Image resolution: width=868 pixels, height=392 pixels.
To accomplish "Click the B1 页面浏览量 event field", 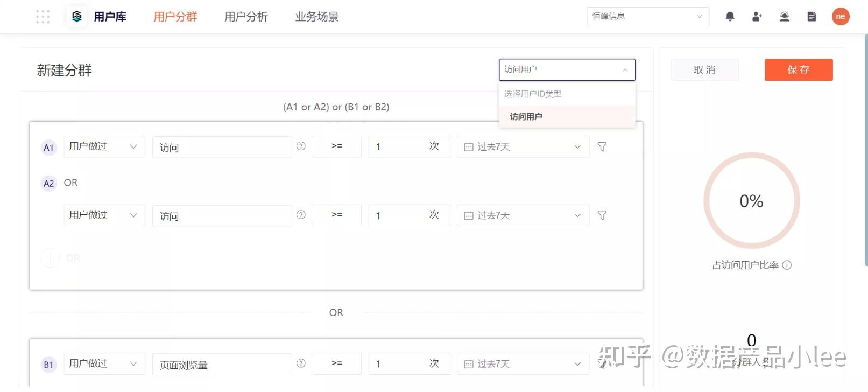I will (x=222, y=365).
